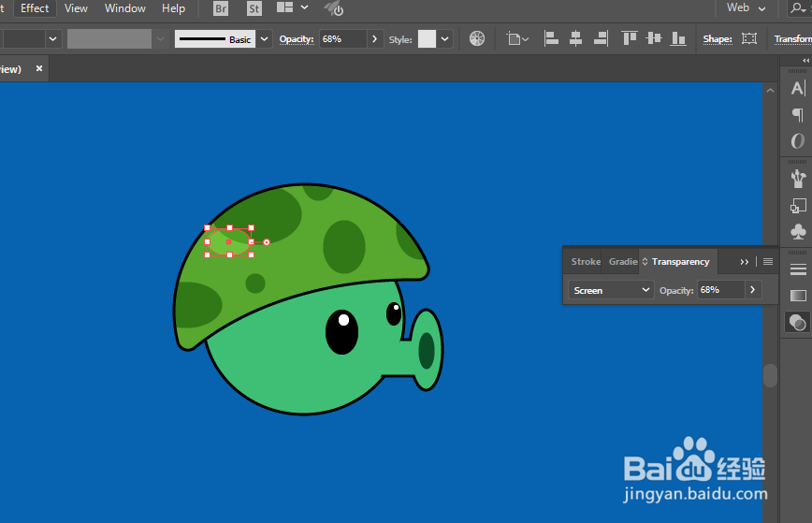Open the Stroke panel dock icon
Image resolution: width=812 pixels, height=523 pixels.
click(x=798, y=269)
